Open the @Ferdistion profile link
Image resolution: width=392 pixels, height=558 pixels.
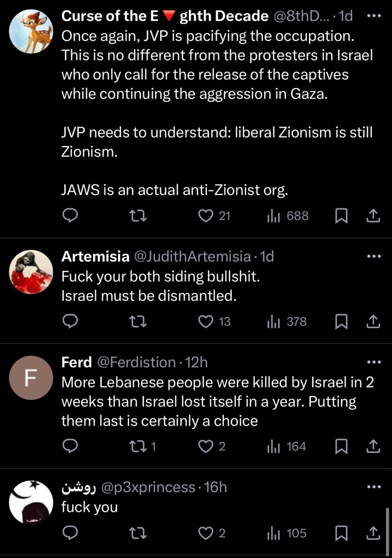136,362
